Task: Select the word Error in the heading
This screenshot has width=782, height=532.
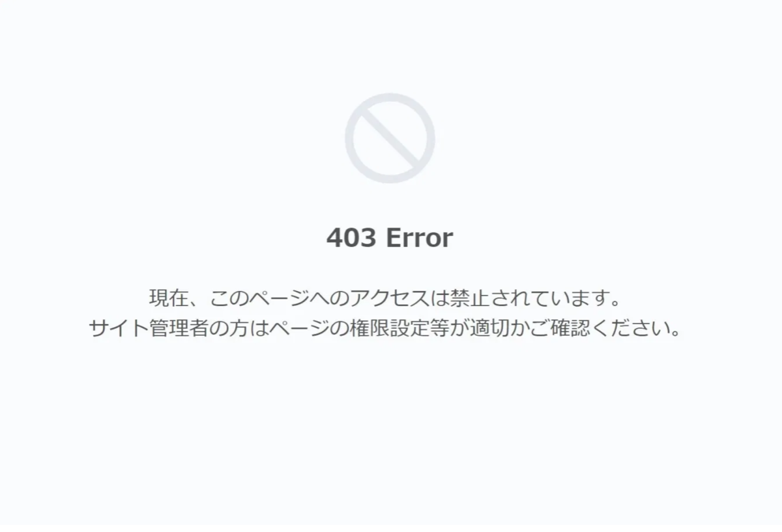Action: coord(419,238)
